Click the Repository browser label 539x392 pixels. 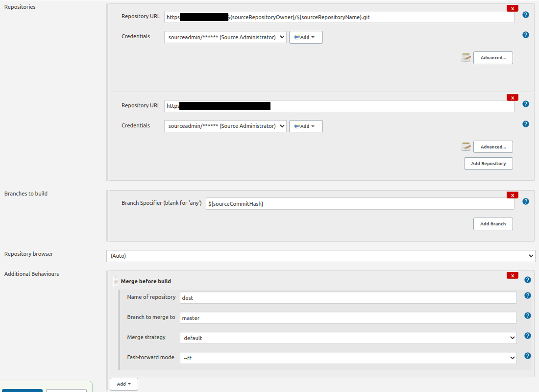(x=28, y=254)
